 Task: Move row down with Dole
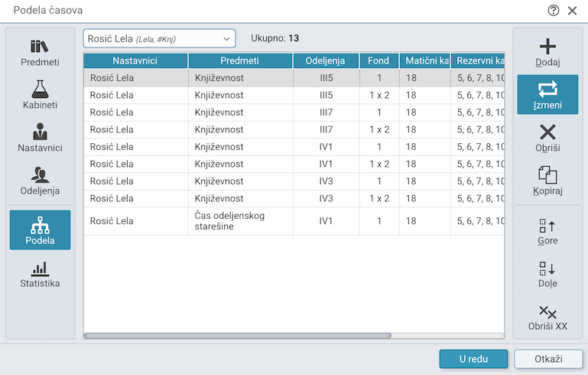click(547, 275)
